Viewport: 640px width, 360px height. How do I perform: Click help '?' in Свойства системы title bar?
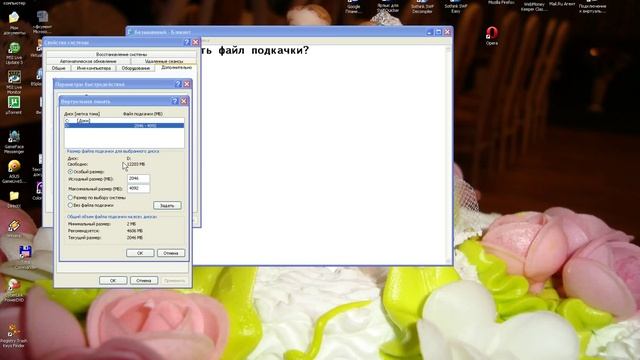pyautogui.click(x=187, y=42)
